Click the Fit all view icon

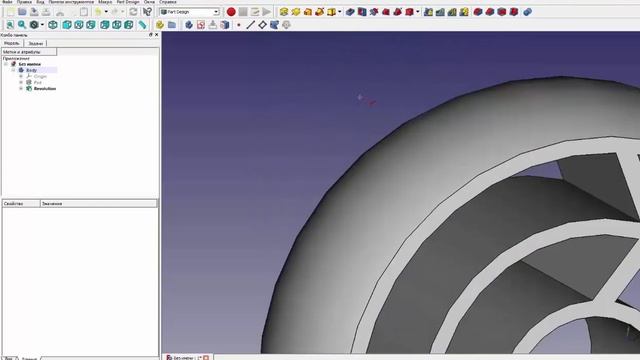[10, 25]
